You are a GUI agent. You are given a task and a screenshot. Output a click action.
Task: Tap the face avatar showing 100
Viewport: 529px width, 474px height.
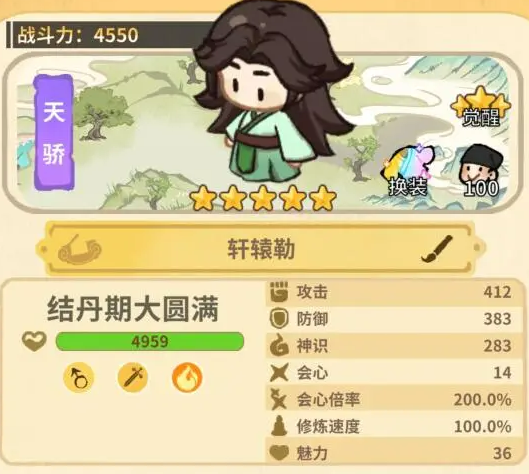point(481,170)
